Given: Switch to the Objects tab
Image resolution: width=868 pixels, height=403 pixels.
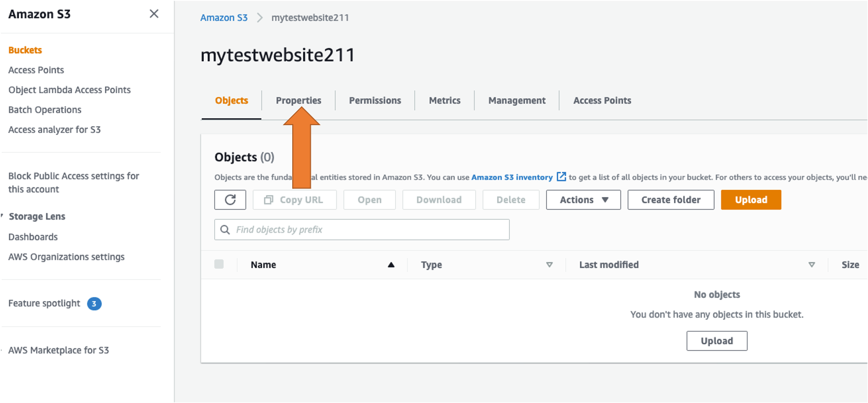Looking at the screenshot, I should pyautogui.click(x=232, y=100).
